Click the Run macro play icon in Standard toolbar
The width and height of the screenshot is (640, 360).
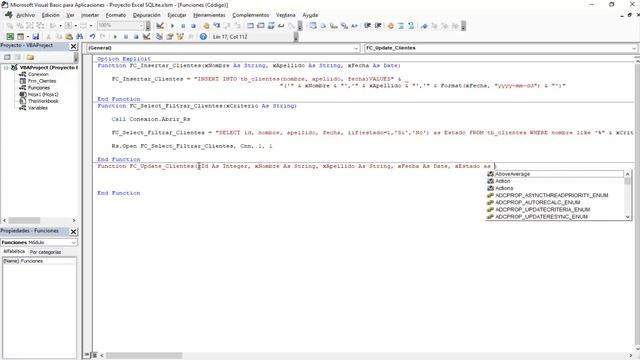pos(116,37)
